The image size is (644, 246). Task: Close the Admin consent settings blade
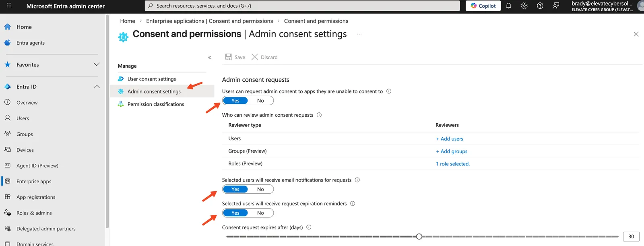tap(636, 34)
